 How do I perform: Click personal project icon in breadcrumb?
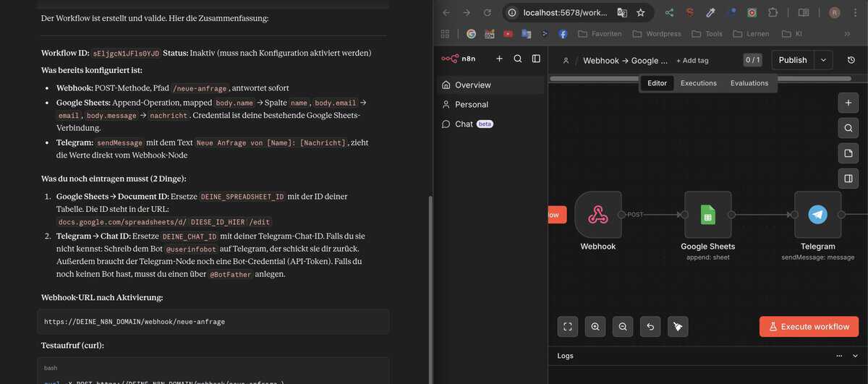click(x=566, y=61)
